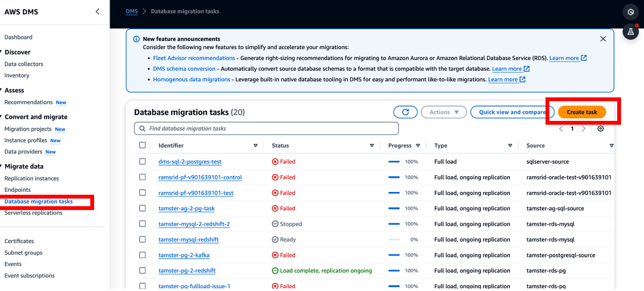Check the tamster-pg-2-redshift row checkbox
This screenshot has height=291, width=644.
coord(142,271)
